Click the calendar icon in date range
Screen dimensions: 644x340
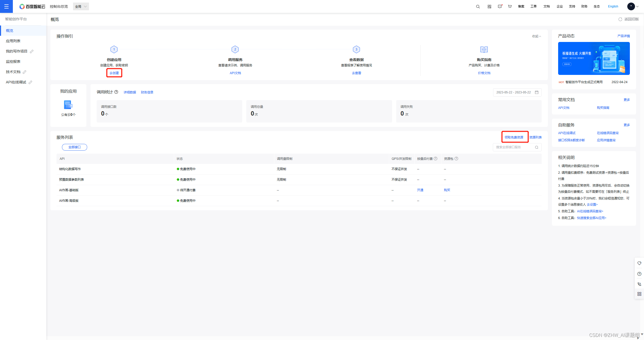click(537, 92)
